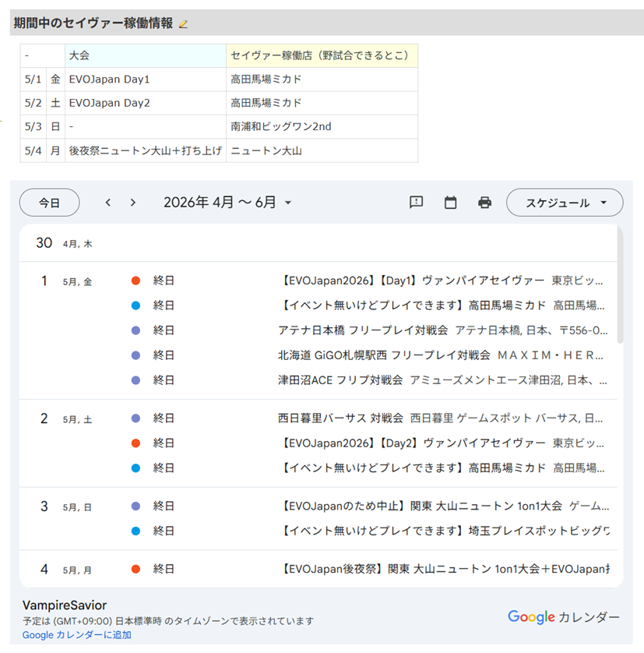
Task: Click the 大会 column header cell
Action: [x=146, y=56]
